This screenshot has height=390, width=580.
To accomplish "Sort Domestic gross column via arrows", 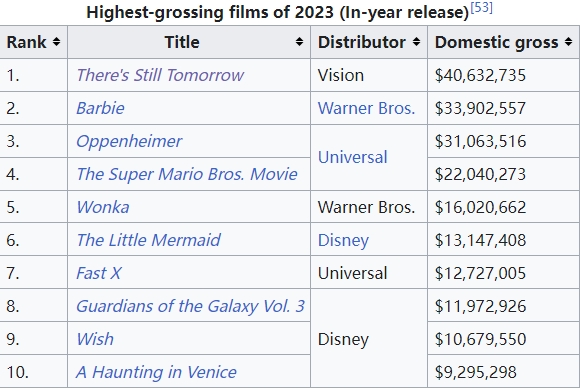I will point(569,42).
